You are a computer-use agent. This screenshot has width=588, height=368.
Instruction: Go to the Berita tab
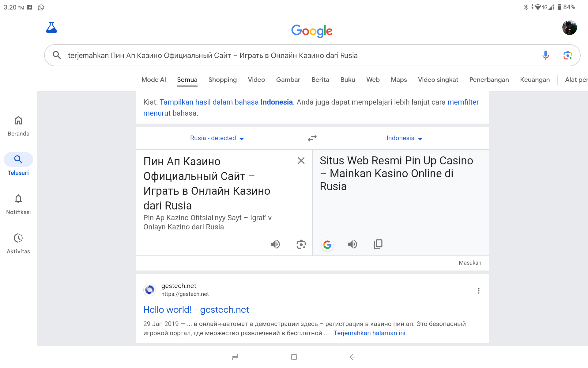tap(320, 80)
